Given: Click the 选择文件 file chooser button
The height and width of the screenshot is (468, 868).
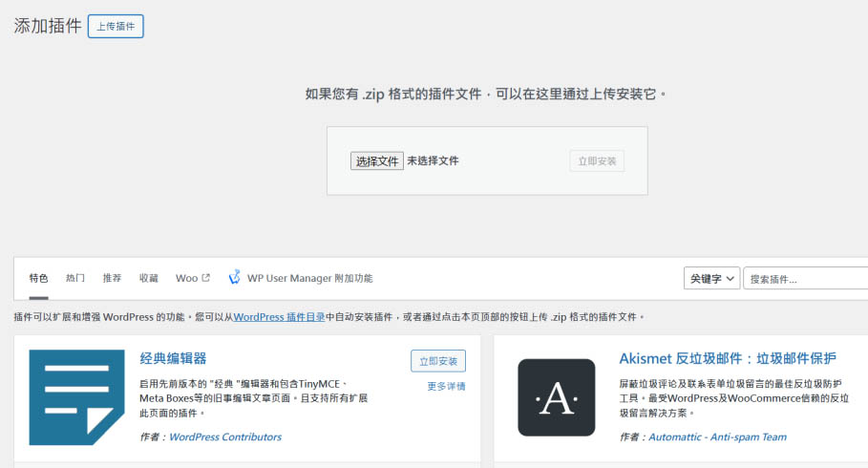Looking at the screenshot, I should 377,161.
